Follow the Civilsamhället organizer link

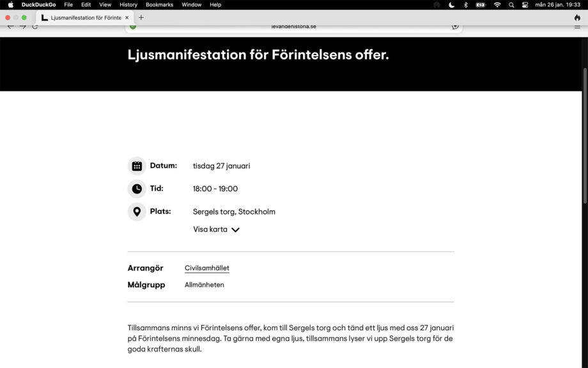click(x=206, y=268)
